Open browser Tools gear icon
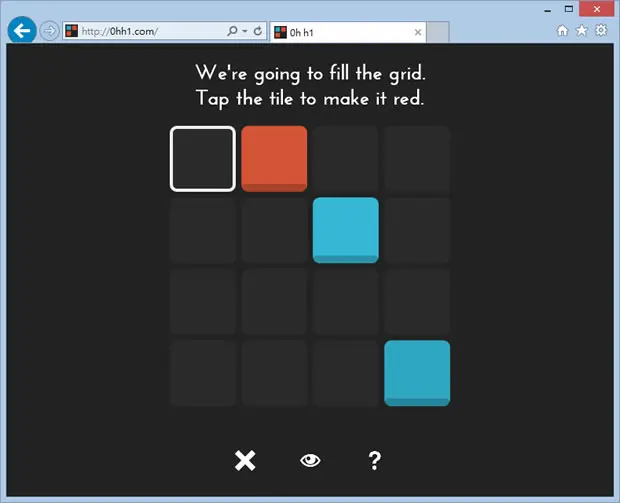The image size is (620, 503). pyautogui.click(x=601, y=30)
